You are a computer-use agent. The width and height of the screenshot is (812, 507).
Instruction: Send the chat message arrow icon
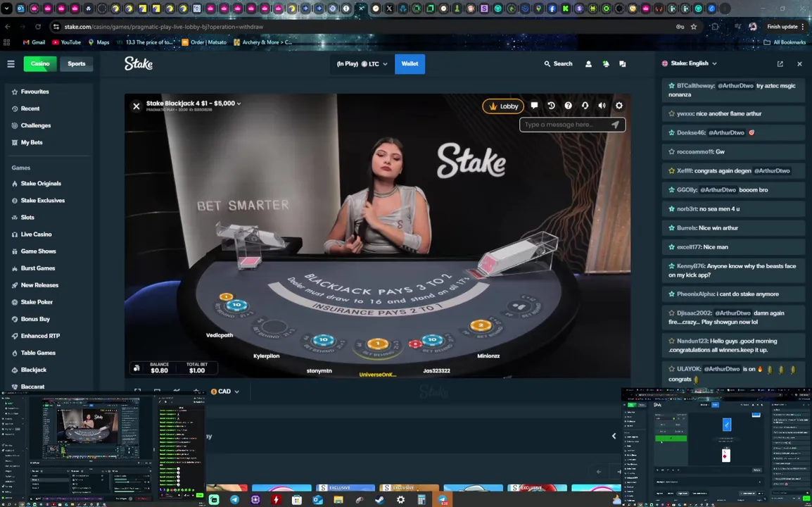615,125
